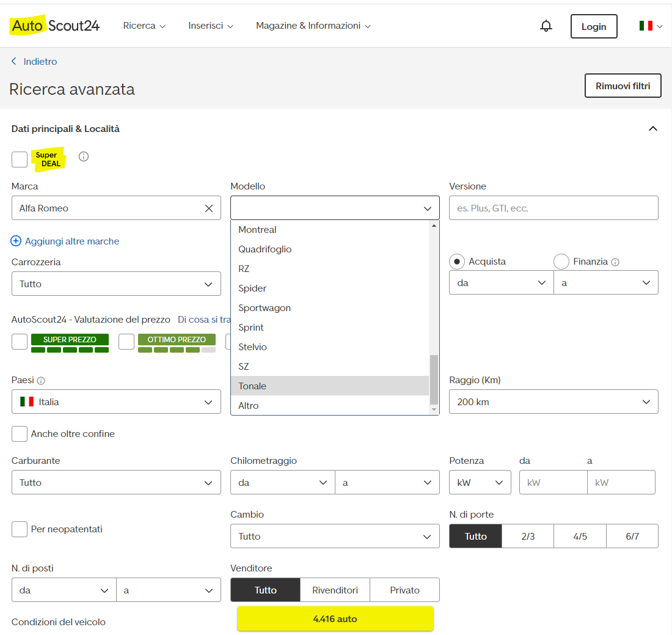This screenshot has width=672, height=635.
Task: Select Tonale from the model list
Action: [x=252, y=386]
